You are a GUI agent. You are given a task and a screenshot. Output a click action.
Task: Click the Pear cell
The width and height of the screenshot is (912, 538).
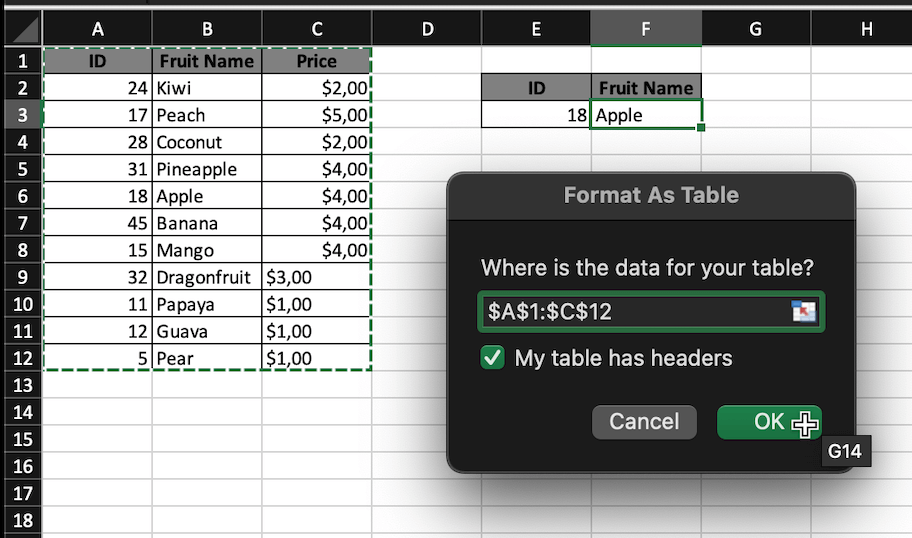click(207, 358)
